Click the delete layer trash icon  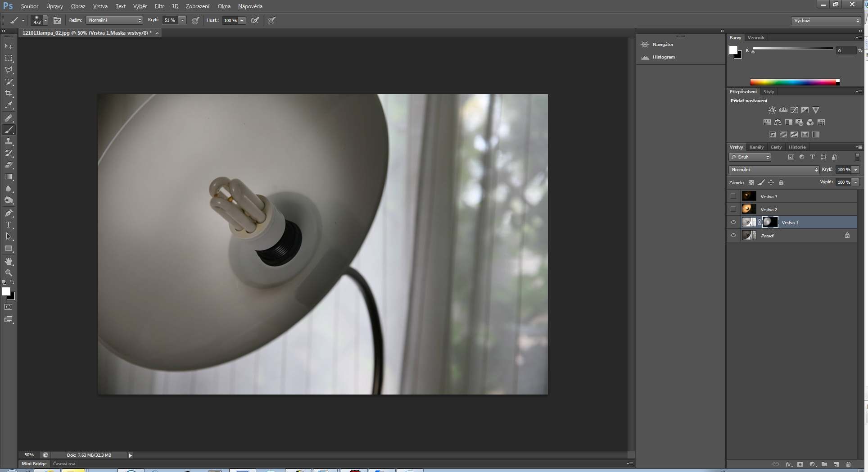(x=848, y=464)
